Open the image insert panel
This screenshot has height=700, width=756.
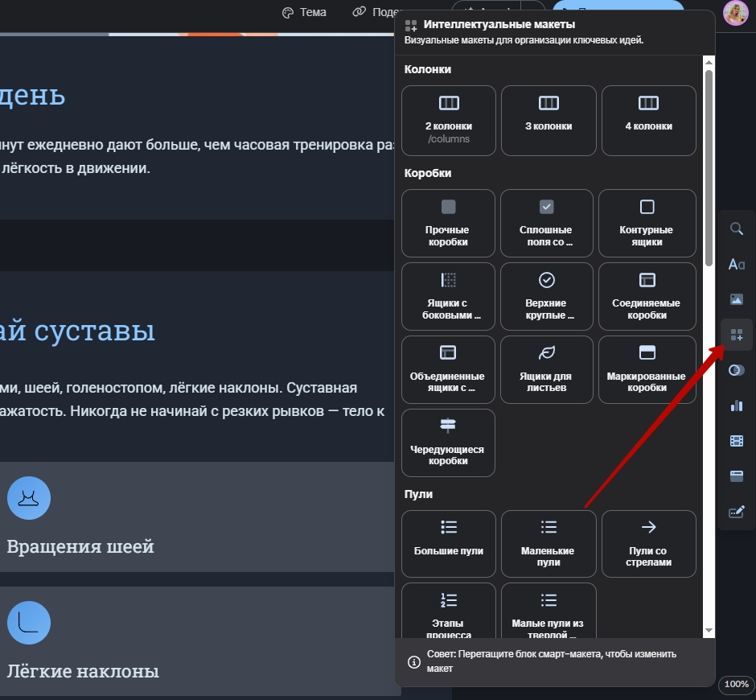(x=736, y=299)
